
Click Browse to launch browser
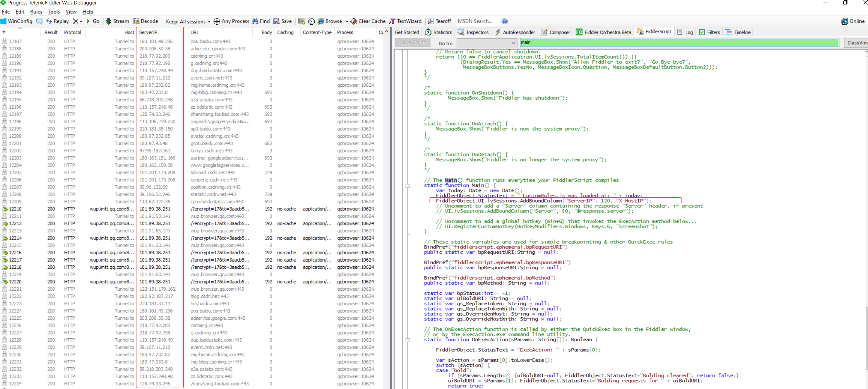click(x=329, y=21)
